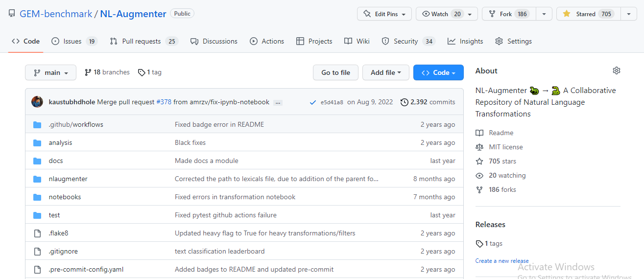Open the notebooks folder
This screenshot has width=644, height=279.
(x=65, y=197)
